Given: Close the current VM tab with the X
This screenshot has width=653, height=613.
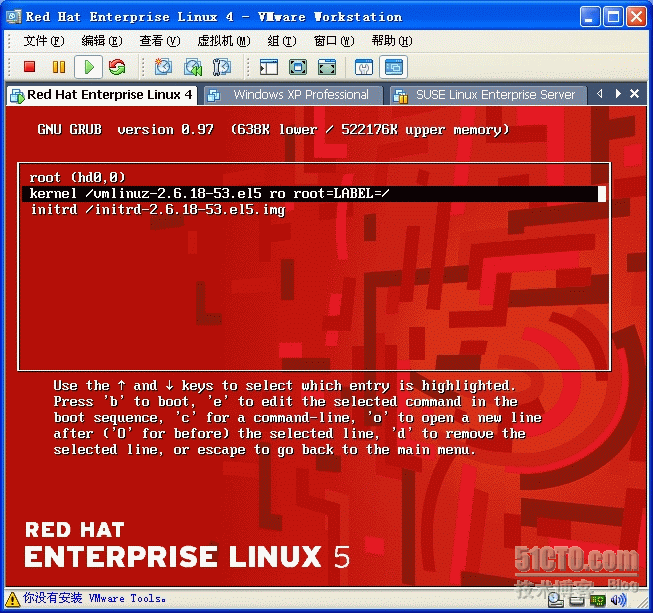Looking at the screenshot, I should coord(634,94).
